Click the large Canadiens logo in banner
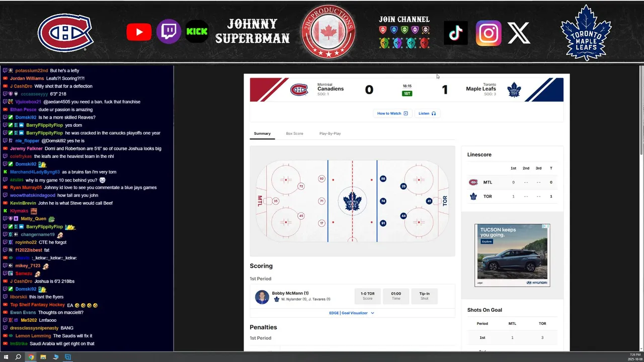The image size is (644, 362). pyautogui.click(x=65, y=33)
